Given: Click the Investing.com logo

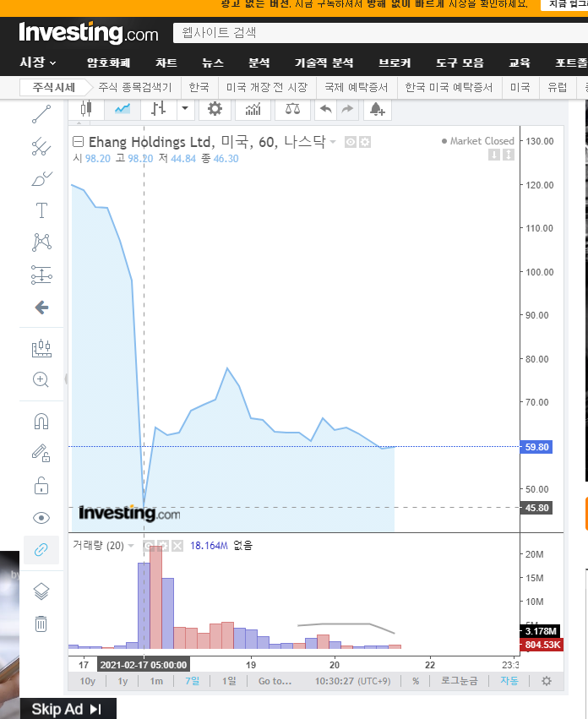Looking at the screenshot, I should pos(89,33).
